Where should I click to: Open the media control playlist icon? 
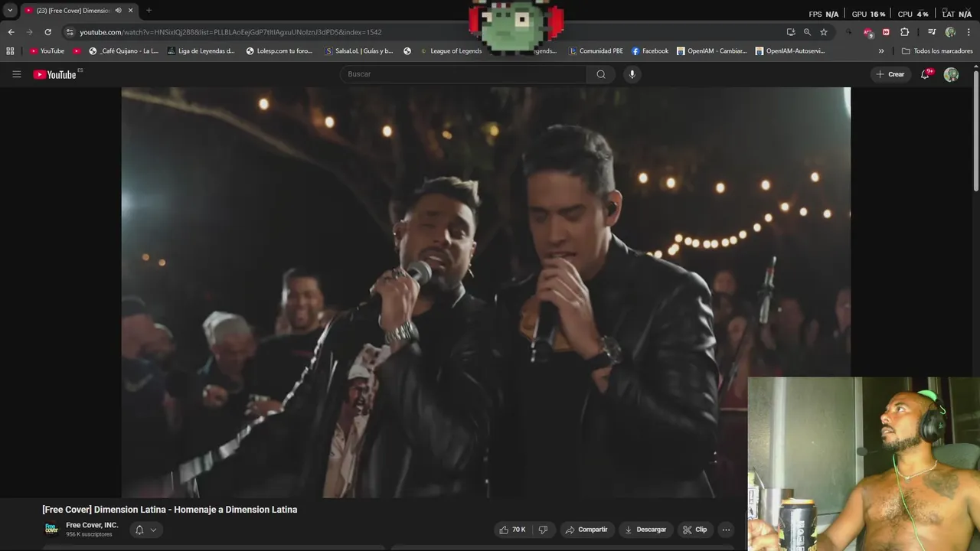click(932, 32)
